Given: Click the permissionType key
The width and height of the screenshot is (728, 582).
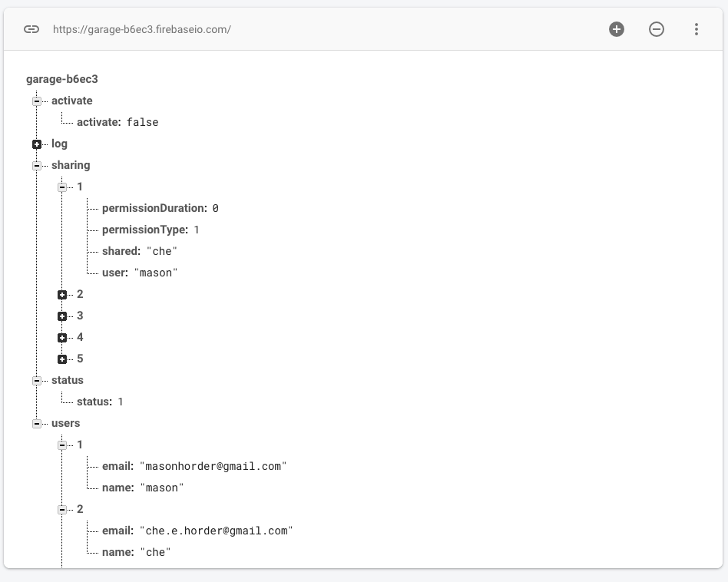Looking at the screenshot, I should [x=145, y=230].
